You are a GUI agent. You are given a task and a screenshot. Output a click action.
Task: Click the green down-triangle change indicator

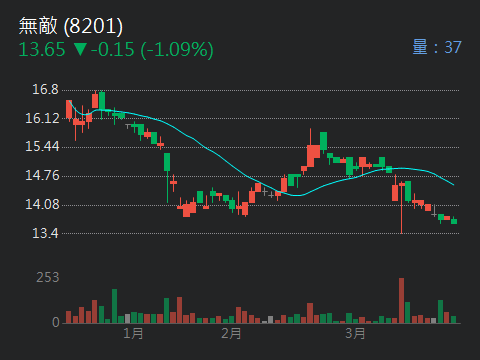tap(80, 49)
